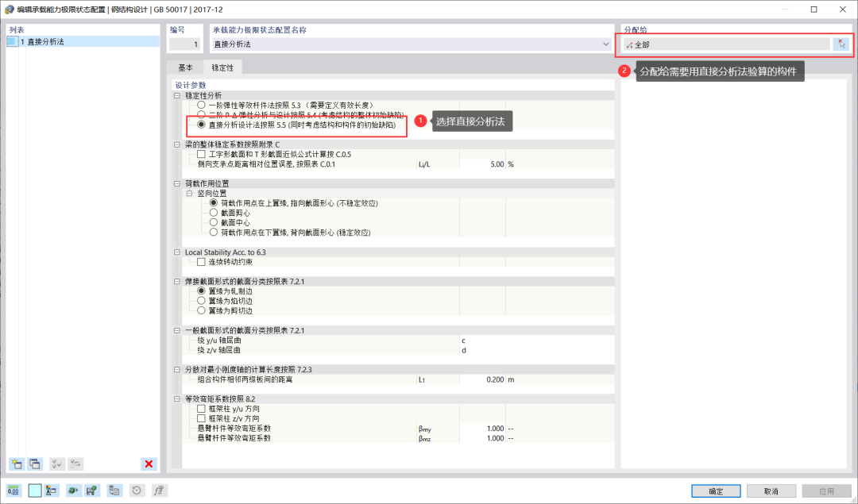Screen dimensions: 858x504
Task: Create a new configuration entry
Action: click(x=16, y=464)
